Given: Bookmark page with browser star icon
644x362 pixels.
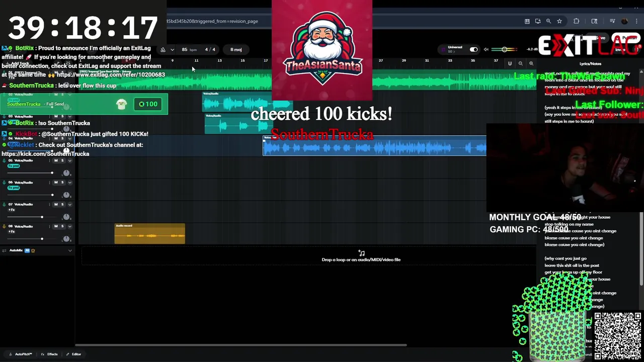Looking at the screenshot, I should click(x=559, y=21).
